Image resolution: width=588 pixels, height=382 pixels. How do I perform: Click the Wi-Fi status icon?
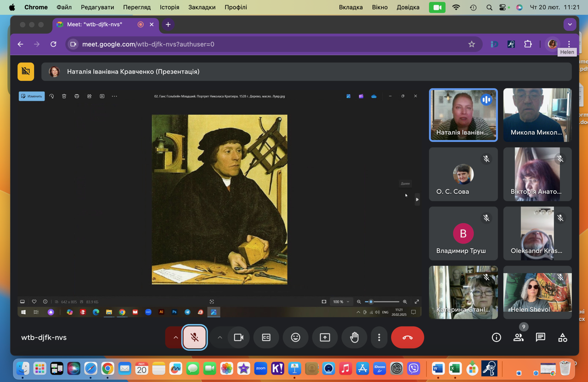[456, 7]
